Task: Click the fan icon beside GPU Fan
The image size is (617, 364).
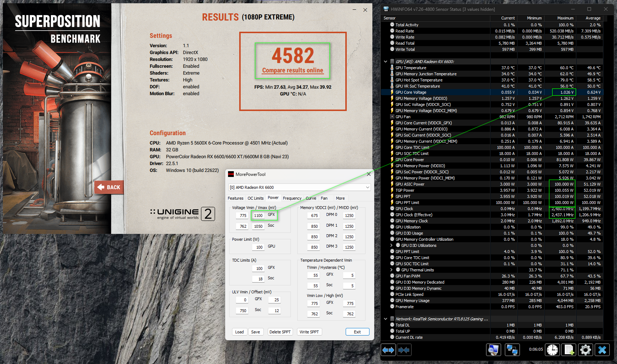Action: tap(392, 117)
